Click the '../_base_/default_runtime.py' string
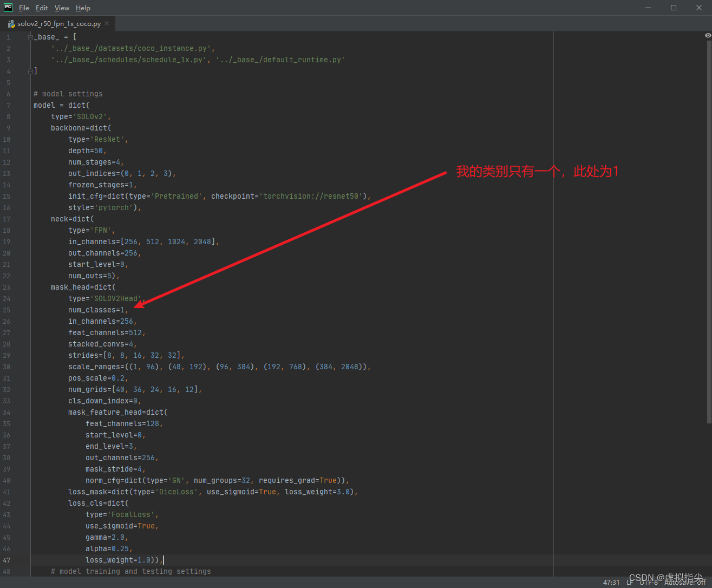The width and height of the screenshot is (712, 588). pos(280,60)
